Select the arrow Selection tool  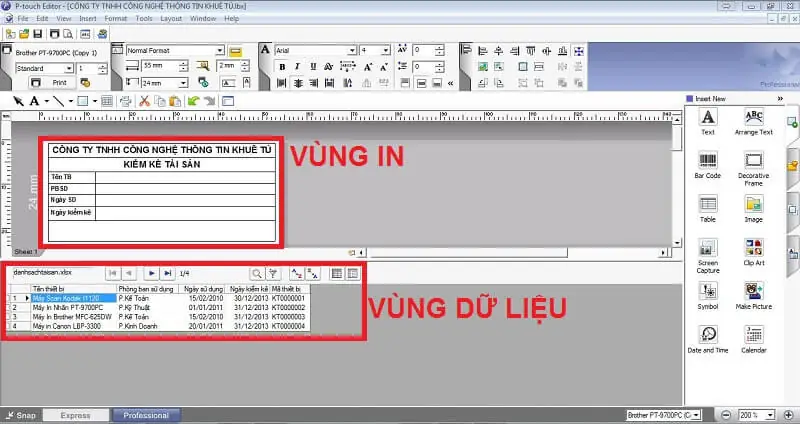(x=18, y=101)
